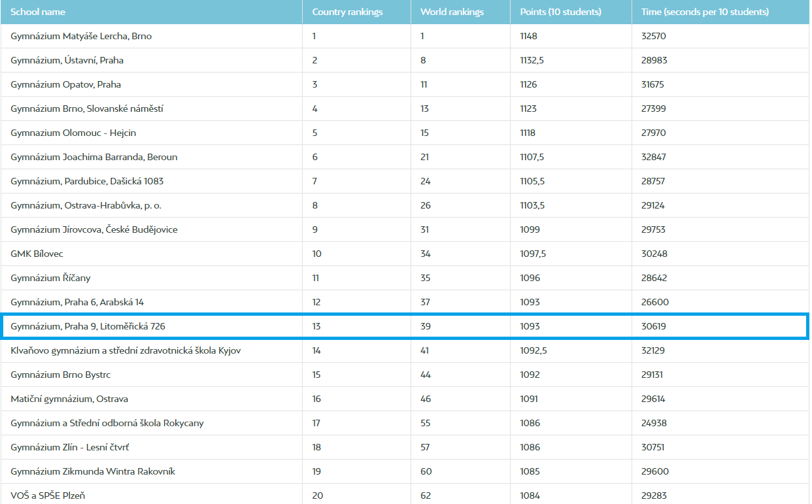Select Gymnázium a Střední odborná škola Rokycany

(x=107, y=423)
